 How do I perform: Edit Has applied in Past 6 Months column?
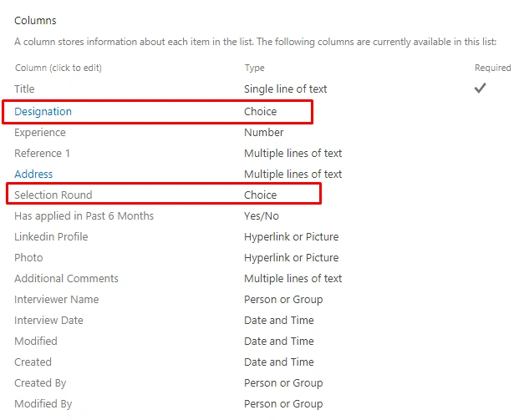(84, 216)
